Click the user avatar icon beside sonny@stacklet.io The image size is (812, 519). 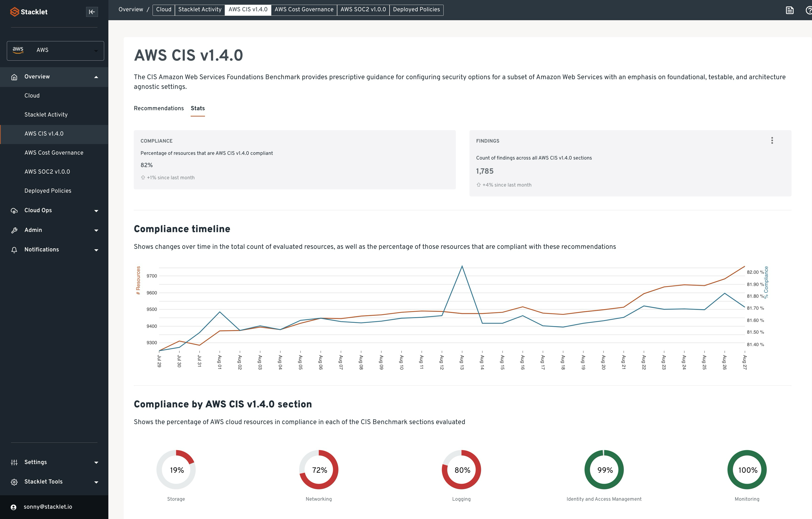tap(13, 507)
